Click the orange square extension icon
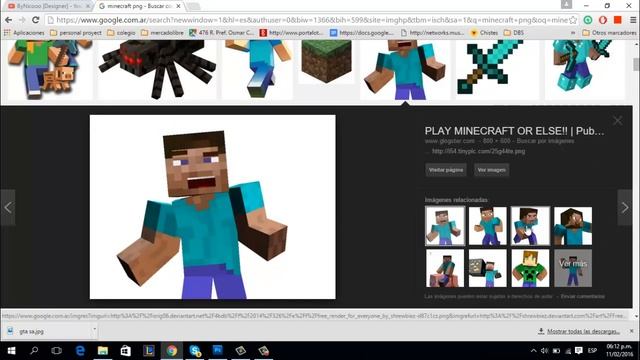 pos(618,20)
